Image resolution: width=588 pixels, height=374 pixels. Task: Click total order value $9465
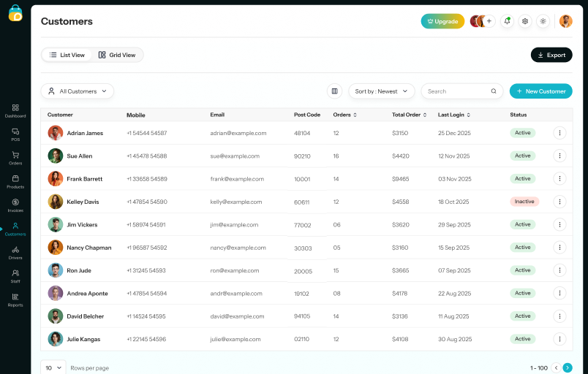pos(401,179)
